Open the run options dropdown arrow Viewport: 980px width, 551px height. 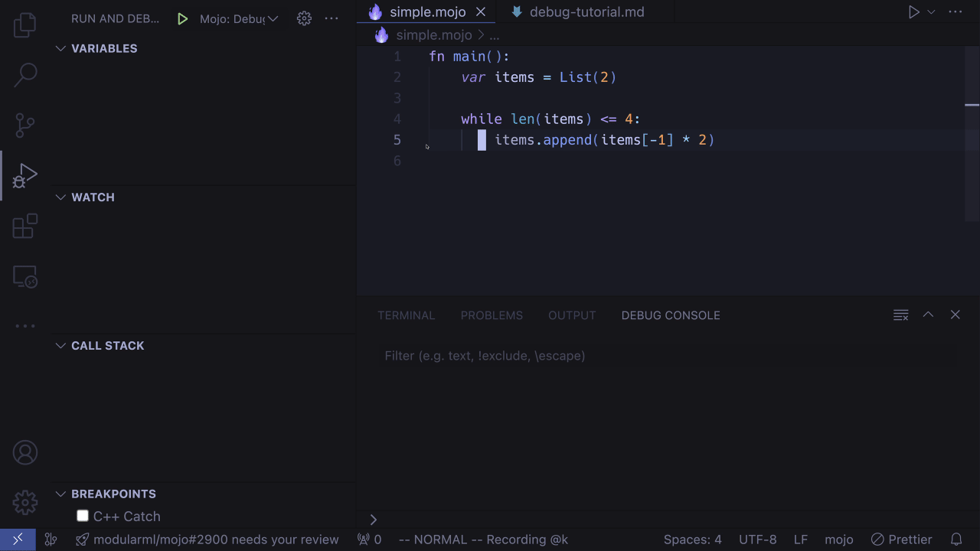click(x=932, y=11)
